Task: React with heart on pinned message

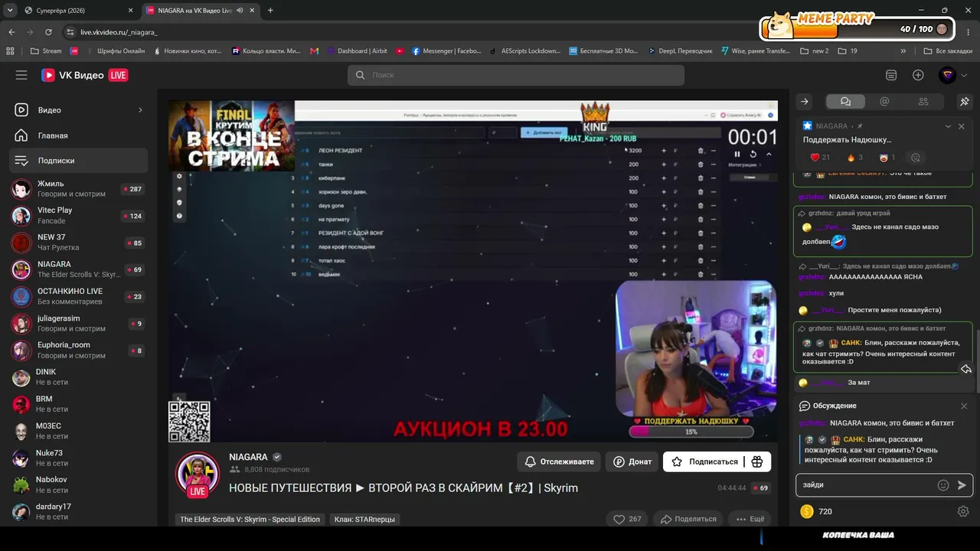Action: pos(820,158)
